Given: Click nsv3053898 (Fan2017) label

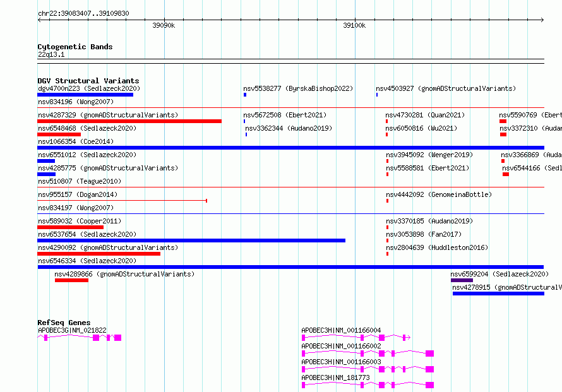Looking at the screenshot, I should click(424, 234).
